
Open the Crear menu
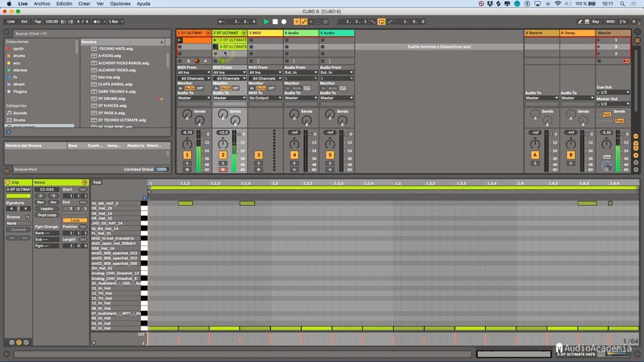tap(85, 4)
